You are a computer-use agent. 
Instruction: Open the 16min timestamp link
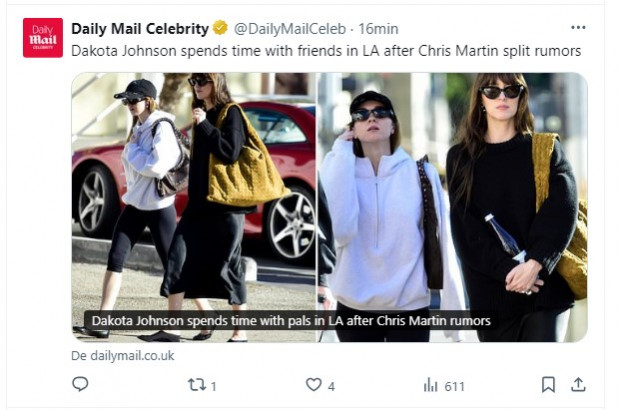[378, 28]
